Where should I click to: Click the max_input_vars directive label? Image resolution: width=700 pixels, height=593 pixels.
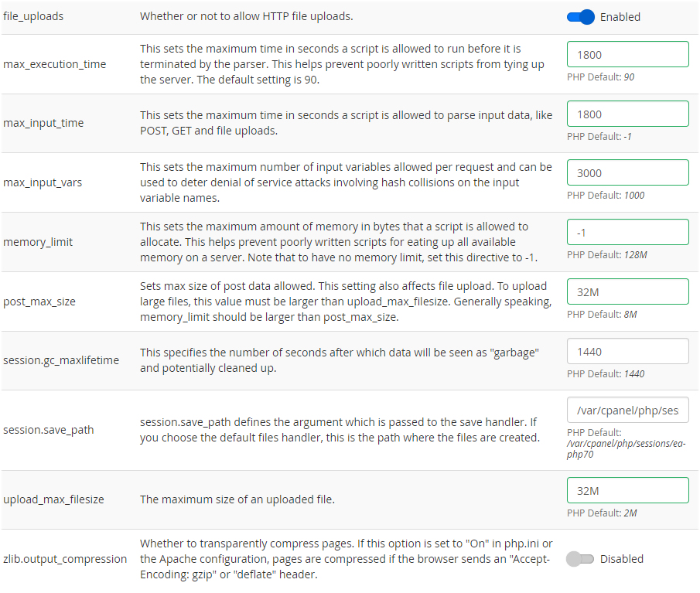[43, 182]
